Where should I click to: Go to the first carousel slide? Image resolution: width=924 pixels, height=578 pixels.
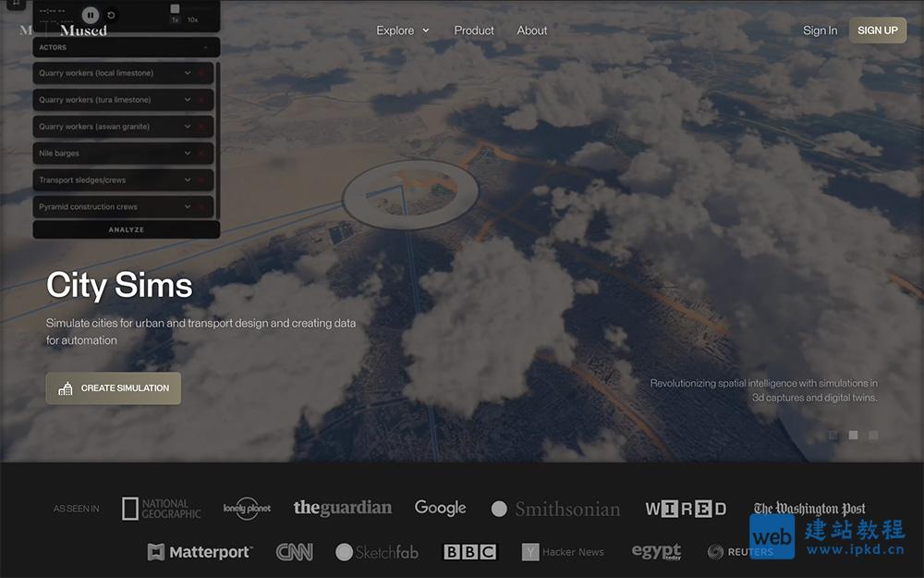tap(833, 435)
